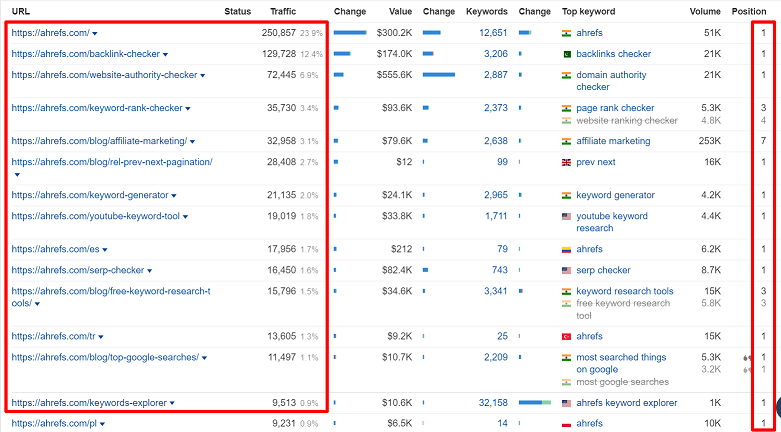
Task: Open the keywords-explorer URL link
Action: coord(89,403)
